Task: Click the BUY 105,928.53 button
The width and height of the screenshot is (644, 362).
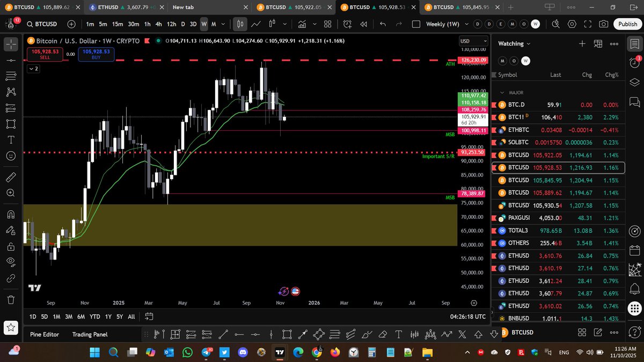Action: pyautogui.click(x=96, y=54)
